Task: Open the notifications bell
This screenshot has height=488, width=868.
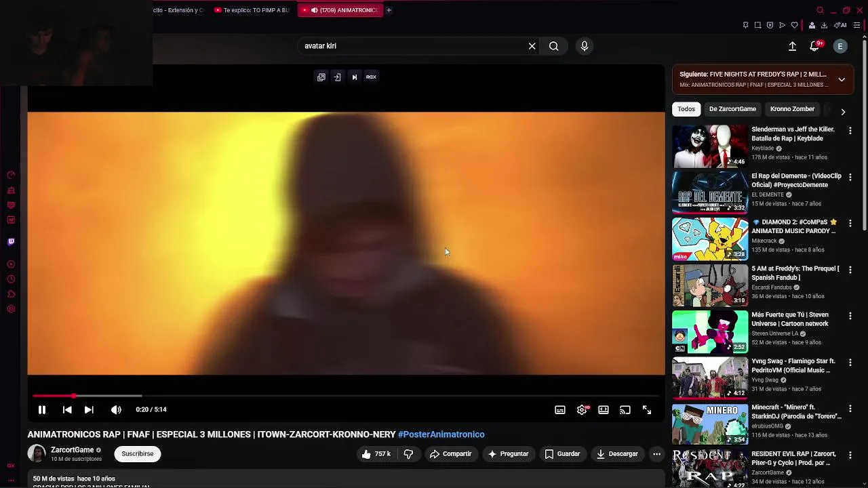Action: coord(814,46)
